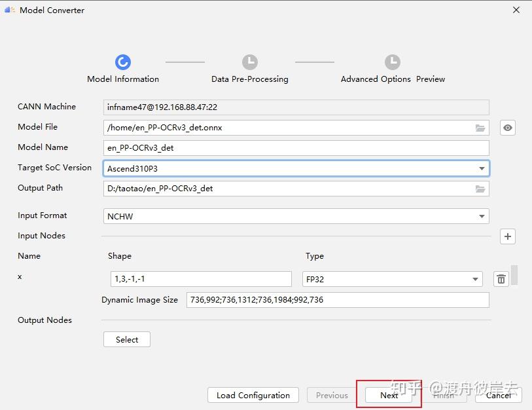Click Load Configuration button
This screenshot has height=410, width=532.
point(253,395)
